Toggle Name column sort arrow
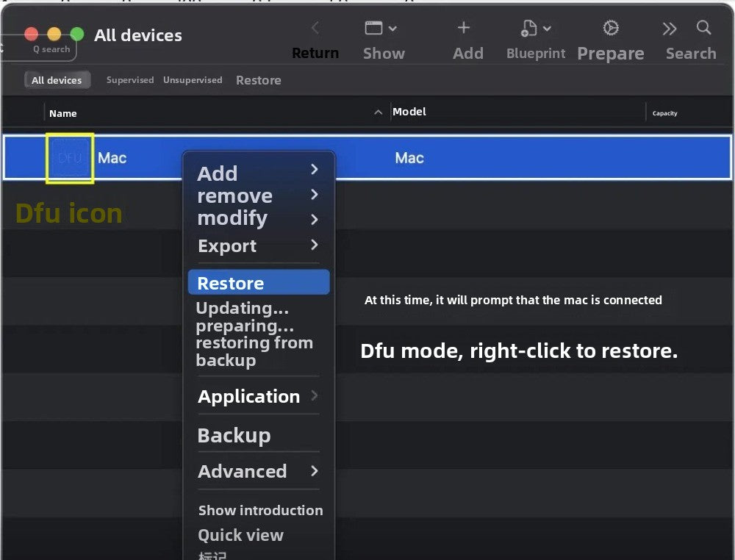The image size is (735, 560). tap(379, 112)
